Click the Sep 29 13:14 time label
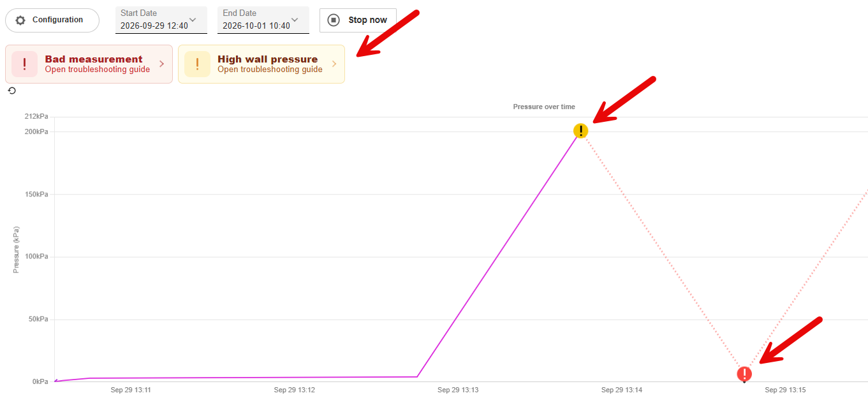The height and width of the screenshot is (414, 868). click(621, 390)
